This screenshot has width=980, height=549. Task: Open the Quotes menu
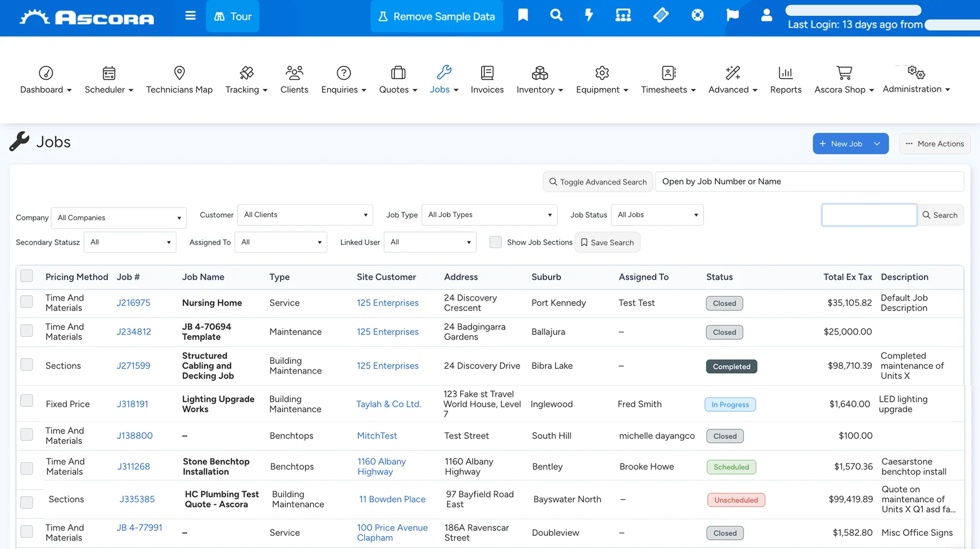[398, 80]
